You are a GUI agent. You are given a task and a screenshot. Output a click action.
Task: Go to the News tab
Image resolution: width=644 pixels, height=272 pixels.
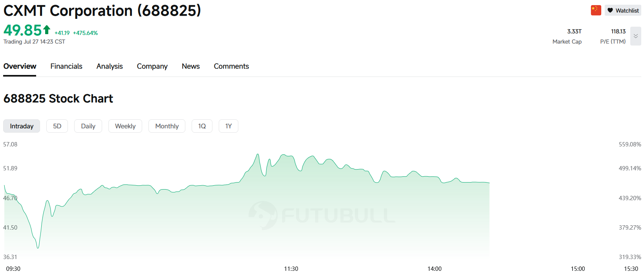click(x=191, y=66)
